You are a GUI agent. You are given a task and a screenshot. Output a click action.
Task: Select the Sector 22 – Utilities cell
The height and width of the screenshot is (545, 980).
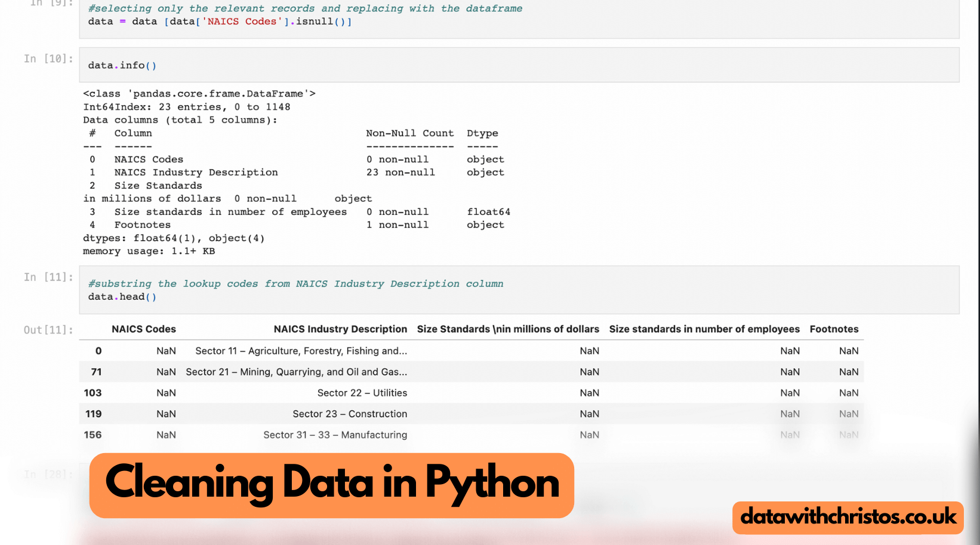coord(362,393)
